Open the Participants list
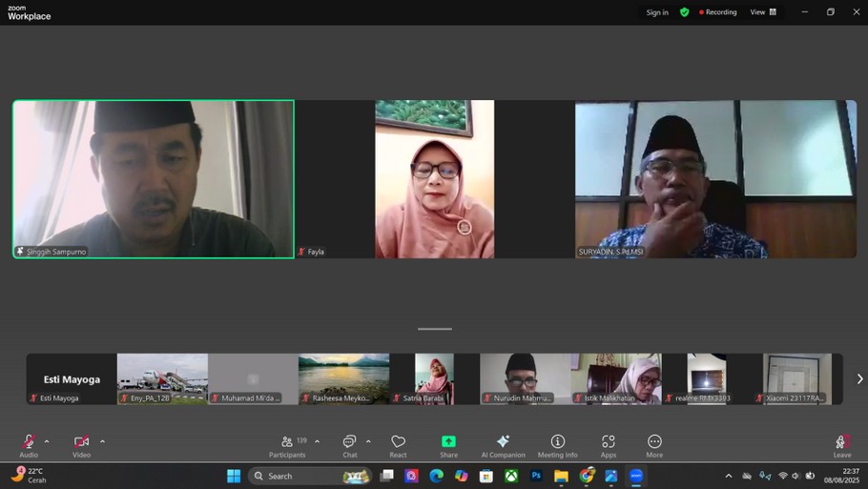The height and width of the screenshot is (489, 868). [287, 445]
